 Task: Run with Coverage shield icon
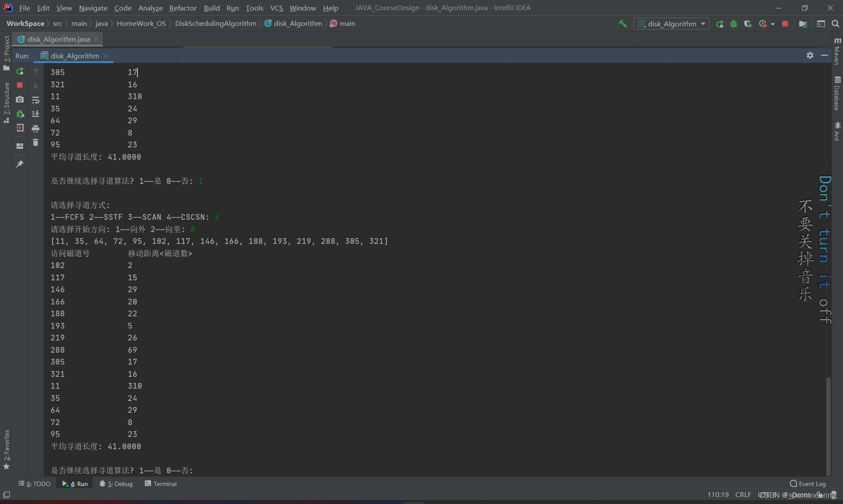(748, 24)
